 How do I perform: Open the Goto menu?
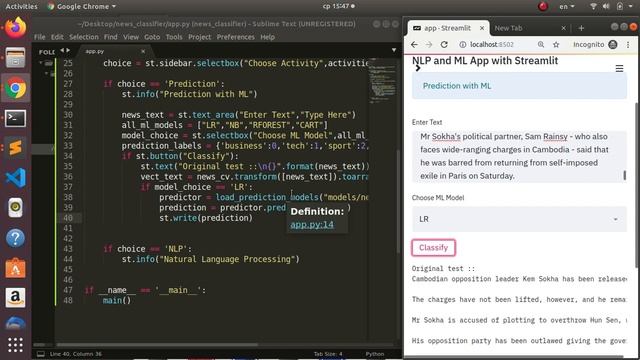point(152,37)
